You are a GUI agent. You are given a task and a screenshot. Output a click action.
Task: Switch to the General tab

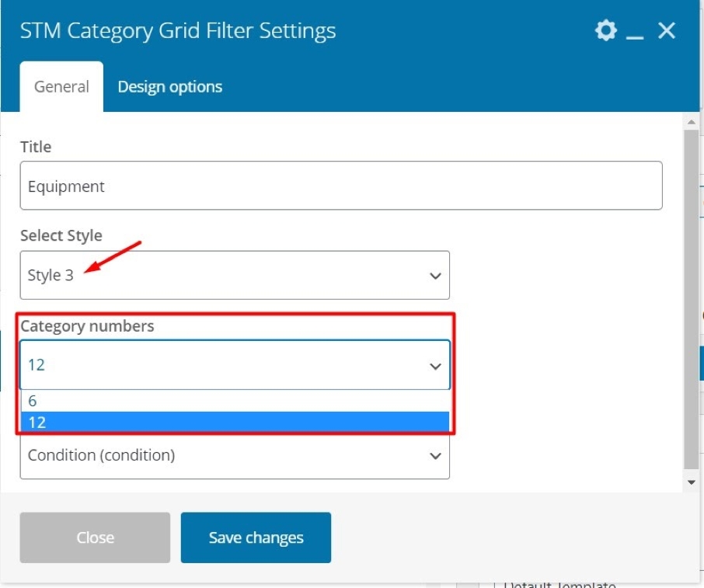point(61,86)
